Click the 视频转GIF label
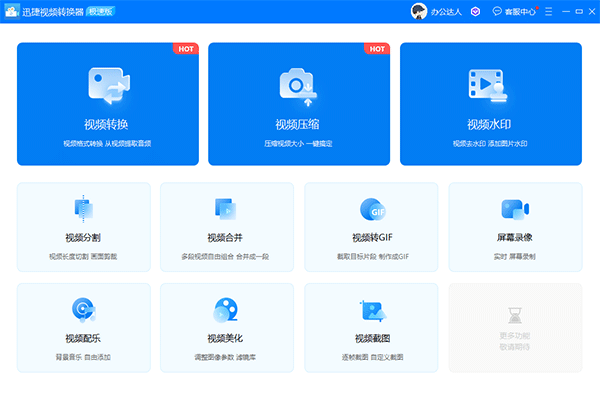 click(372, 238)
